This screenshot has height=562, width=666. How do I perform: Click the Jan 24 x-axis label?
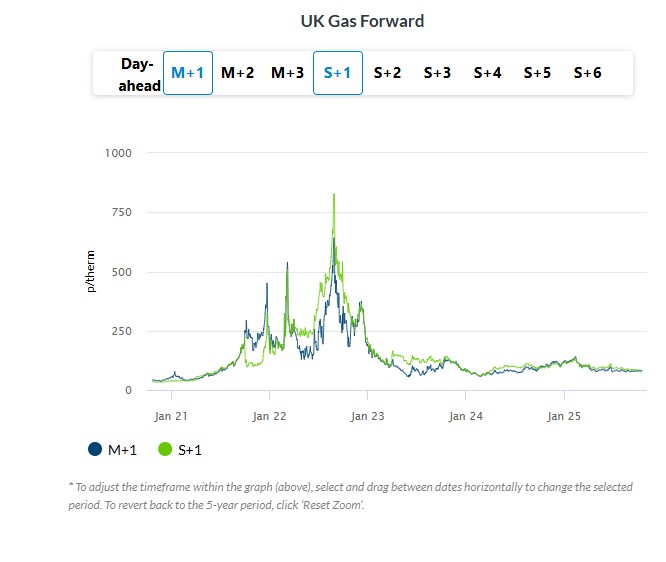click(x=467, y=415)
